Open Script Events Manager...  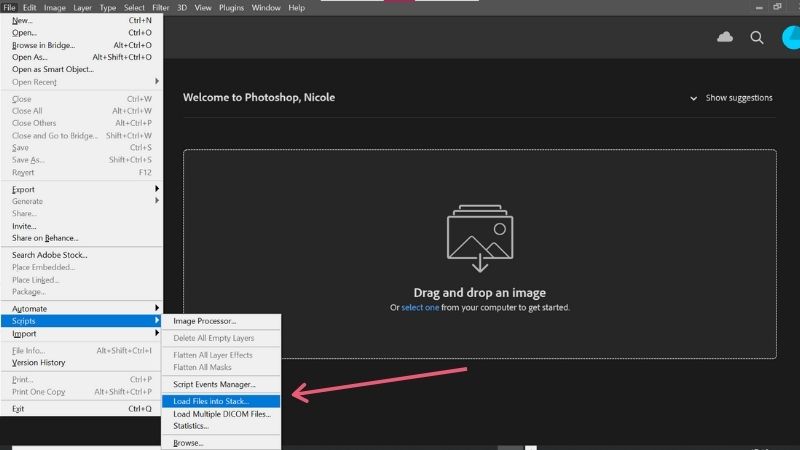(x=221, y=384)
